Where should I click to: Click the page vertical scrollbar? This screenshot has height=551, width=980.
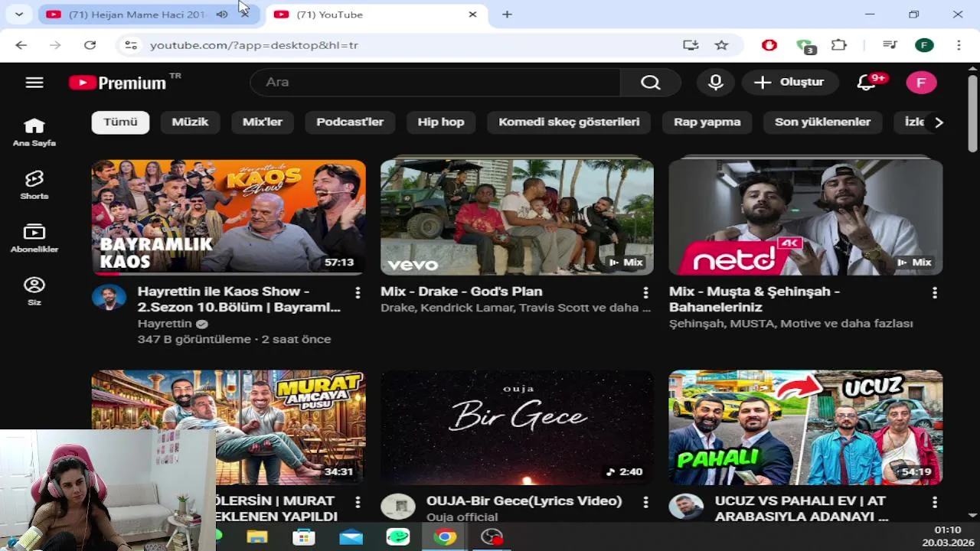pyautogui.click(x=972, y=115)
